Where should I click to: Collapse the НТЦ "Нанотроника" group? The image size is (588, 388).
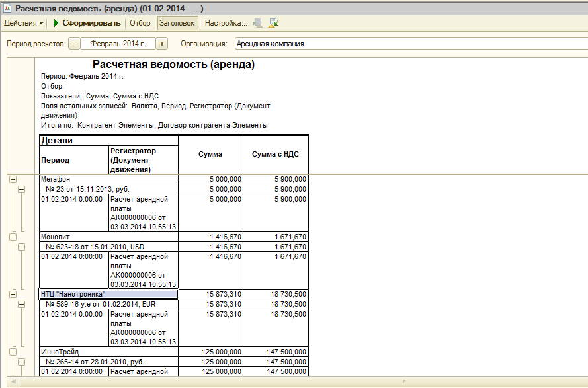13,294
